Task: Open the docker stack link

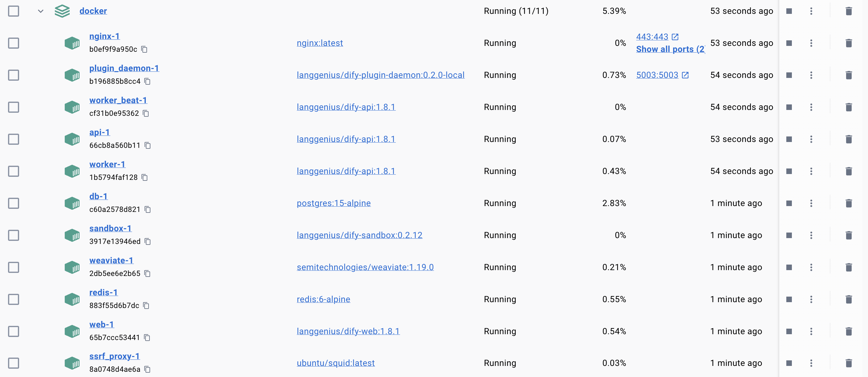Action: coord(93,11)
